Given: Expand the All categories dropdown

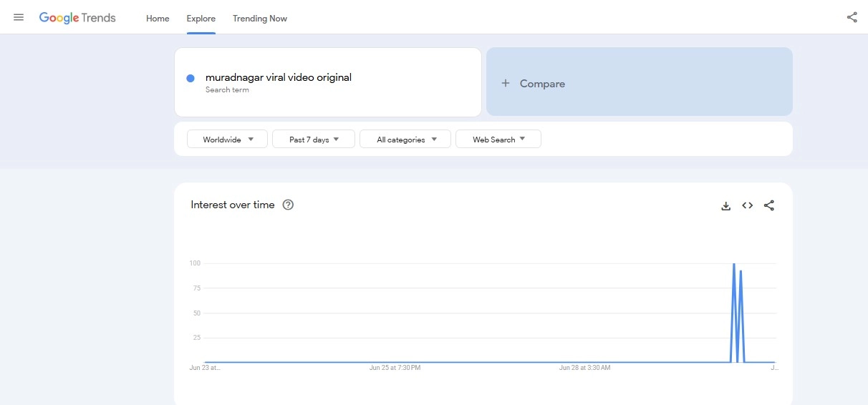Looking at the screenshot, I should tap(405, 140).
